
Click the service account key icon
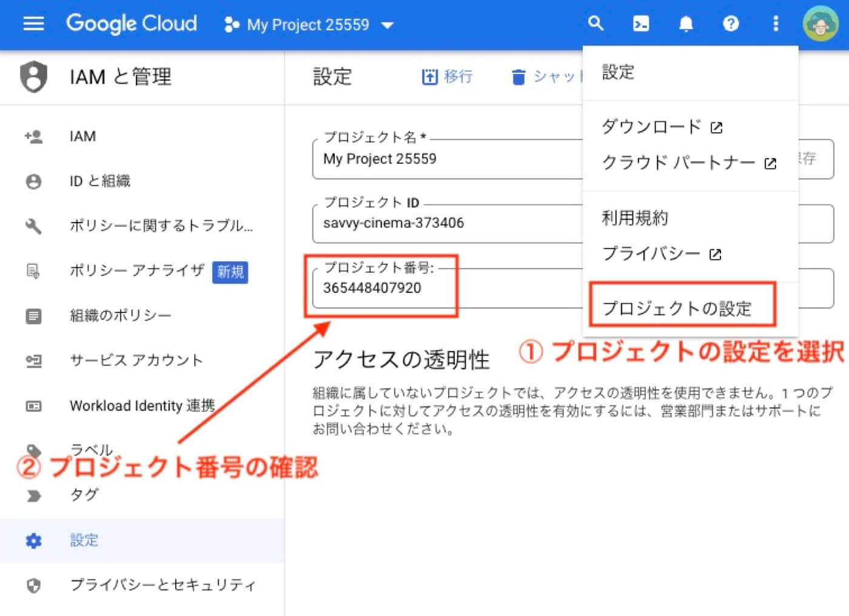33,361
